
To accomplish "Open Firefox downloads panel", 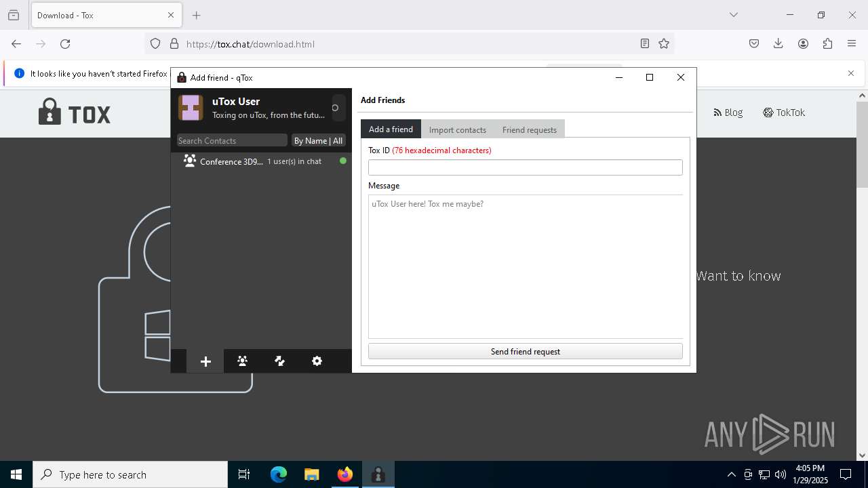I will coord(778,44).
